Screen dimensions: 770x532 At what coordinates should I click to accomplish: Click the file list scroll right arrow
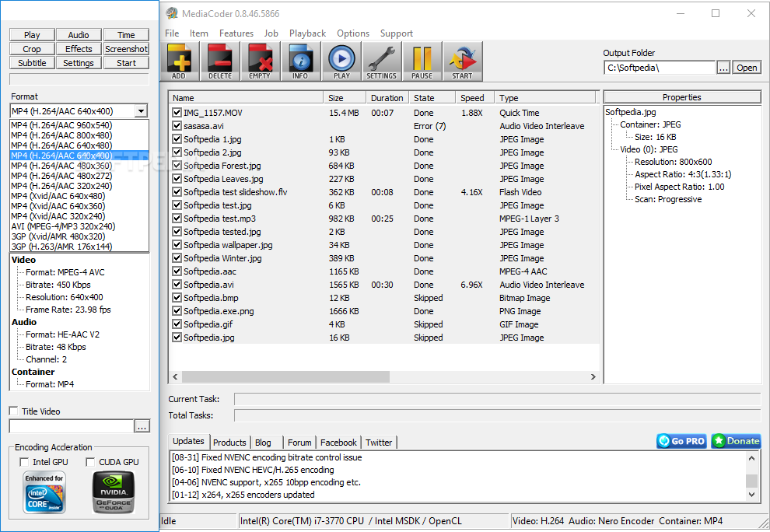click(593, 376)
